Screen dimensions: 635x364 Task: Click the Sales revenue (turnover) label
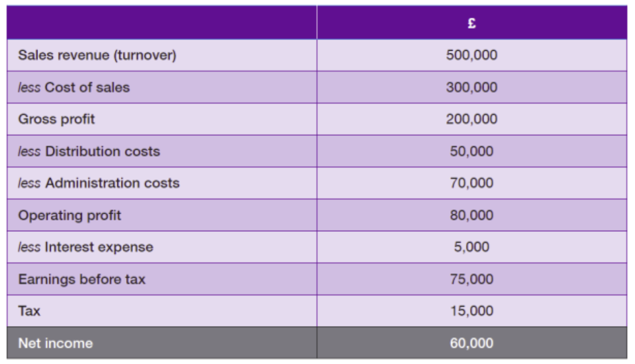pyautogui.click(x=97, y=55)
